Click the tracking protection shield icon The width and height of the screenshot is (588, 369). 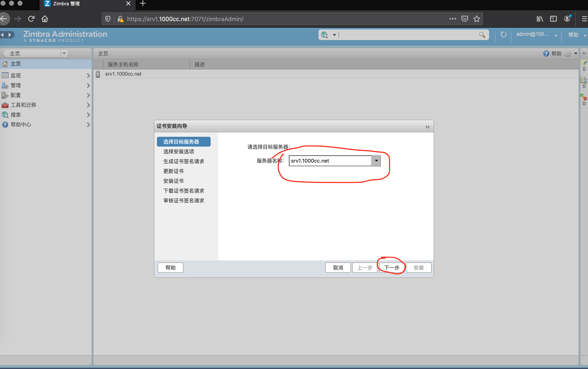click(108, 19)
